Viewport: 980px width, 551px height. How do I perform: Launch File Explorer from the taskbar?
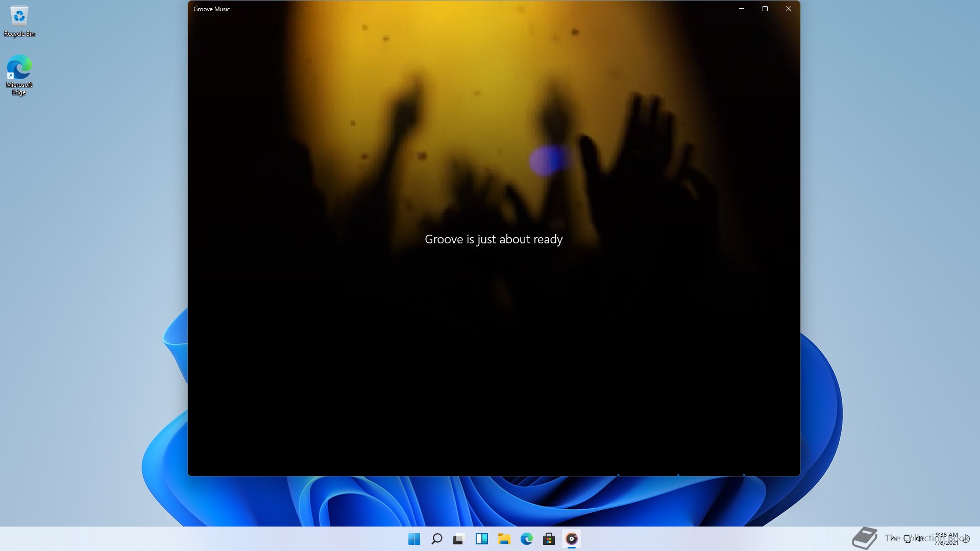[x=504, y=539]
